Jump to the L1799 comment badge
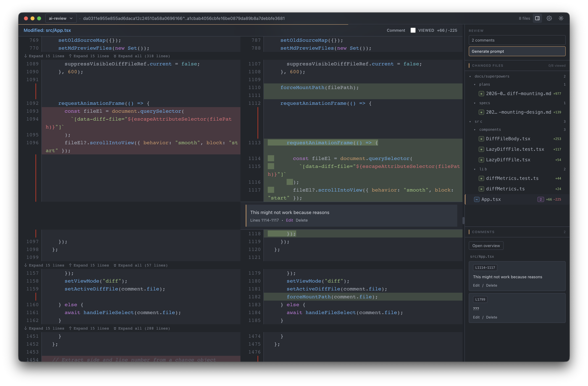The width and height of the screenshot is (588, 386). click(x=480, y=299)
